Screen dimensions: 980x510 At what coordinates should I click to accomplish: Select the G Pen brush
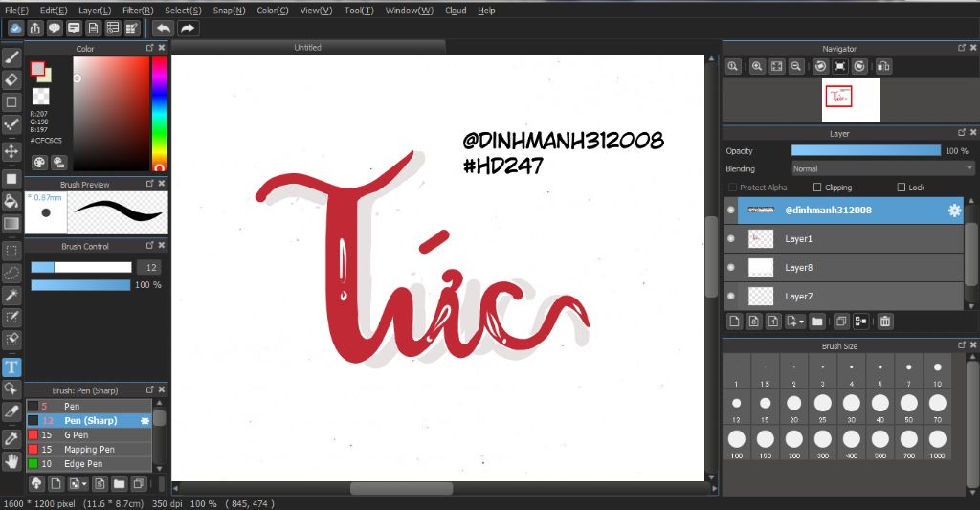(89, 435)
